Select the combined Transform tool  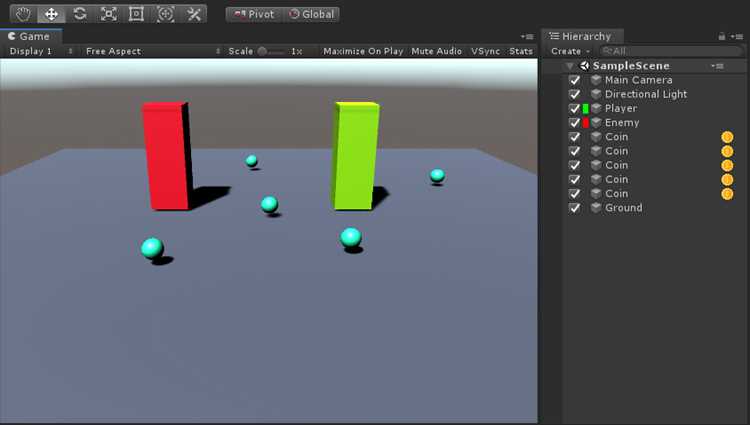[x=165, y=14]
